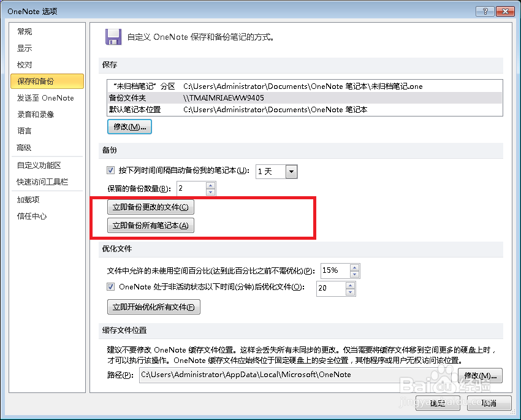Click the inactive minutes field showing 20
The width and height of the screenshot is (521, 420).
(x=331, y=288)
